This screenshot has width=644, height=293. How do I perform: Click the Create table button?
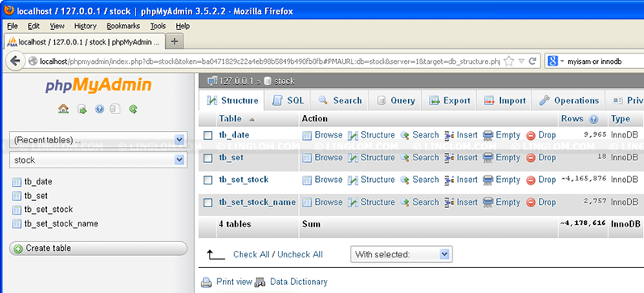(x=98, y=248)
